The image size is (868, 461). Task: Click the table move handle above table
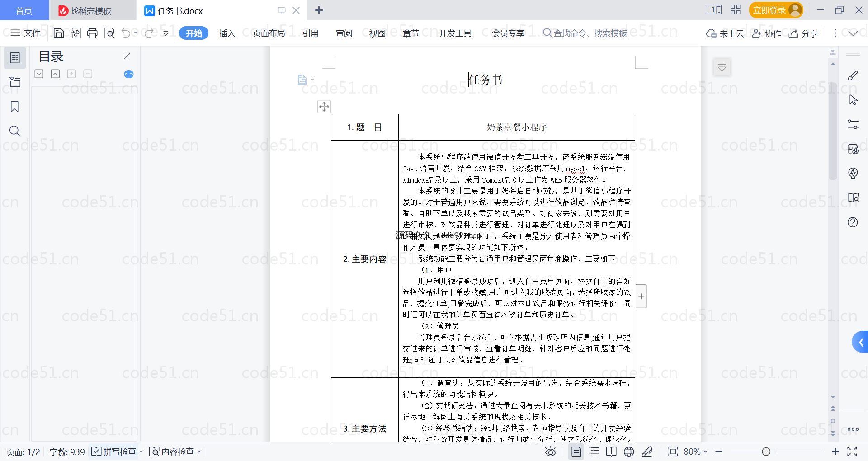pyautogui.click(x=324, y=107)
